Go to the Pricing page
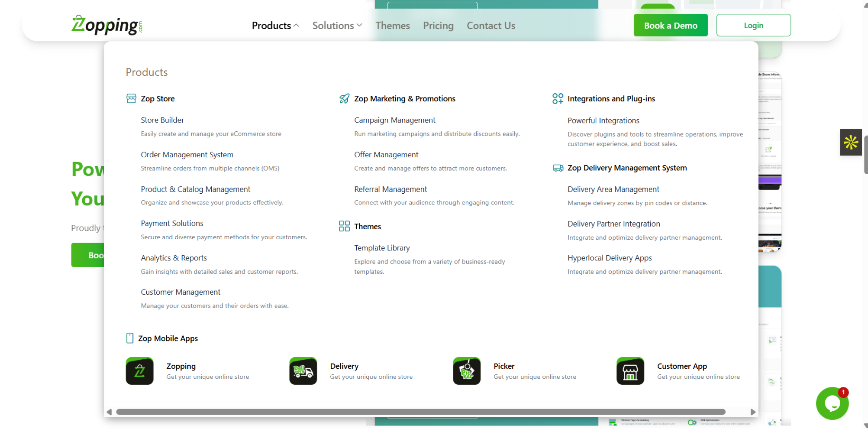This screenshot has width=868, height=429. (x=438, y=26)
